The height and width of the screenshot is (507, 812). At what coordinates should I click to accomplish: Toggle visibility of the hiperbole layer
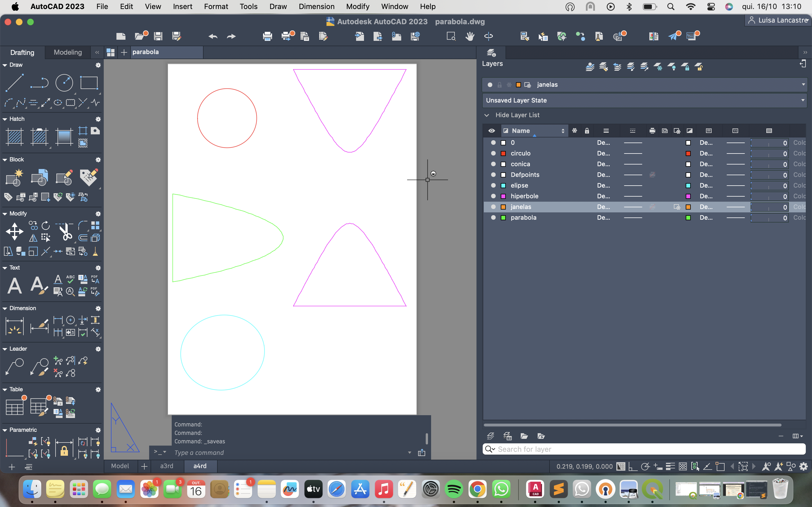click(x=493, y=196)
